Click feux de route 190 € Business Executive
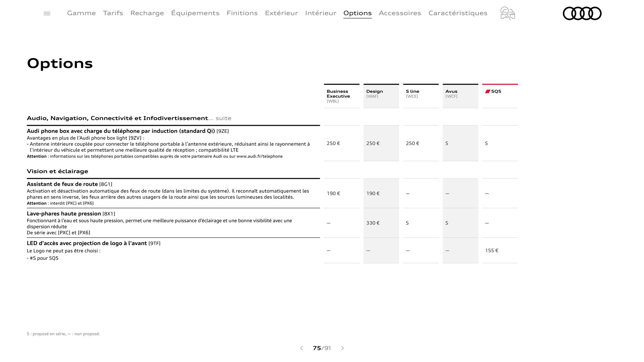The height and width of the screenshot is (362, 644). pyautogui.click(x=333, y=193)
